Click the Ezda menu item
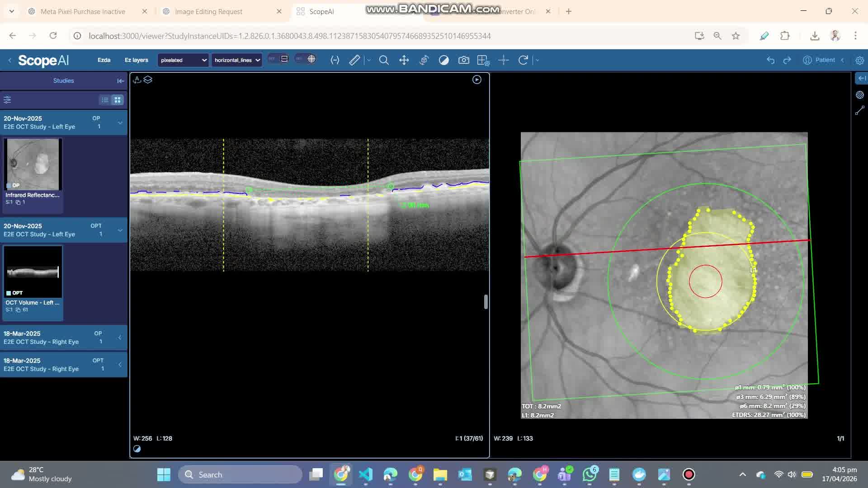Image resolution: width=868 pixels, height=488 pixels. click(104, 60)
